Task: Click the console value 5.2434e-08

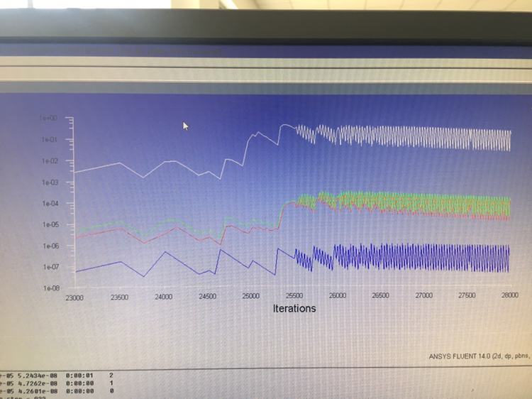Action: pos(38,376)
